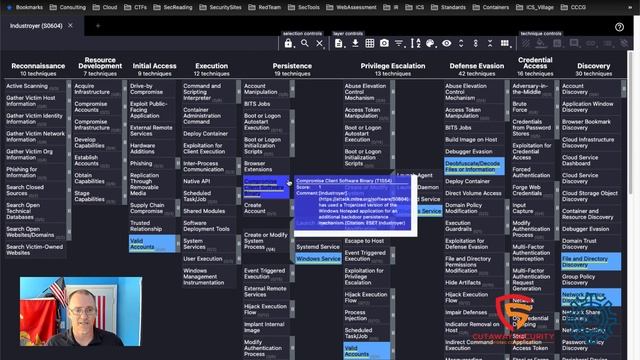Select Escape to Host technique
The width and height of the screenshot is (640, 360).
pyautogui.click(x=366, y=241)
